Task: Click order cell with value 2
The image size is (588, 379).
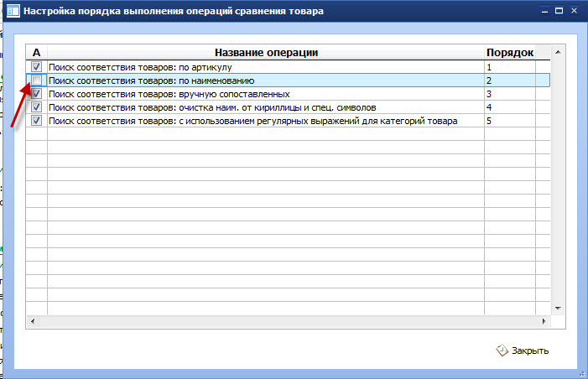Action: (510, 80)
